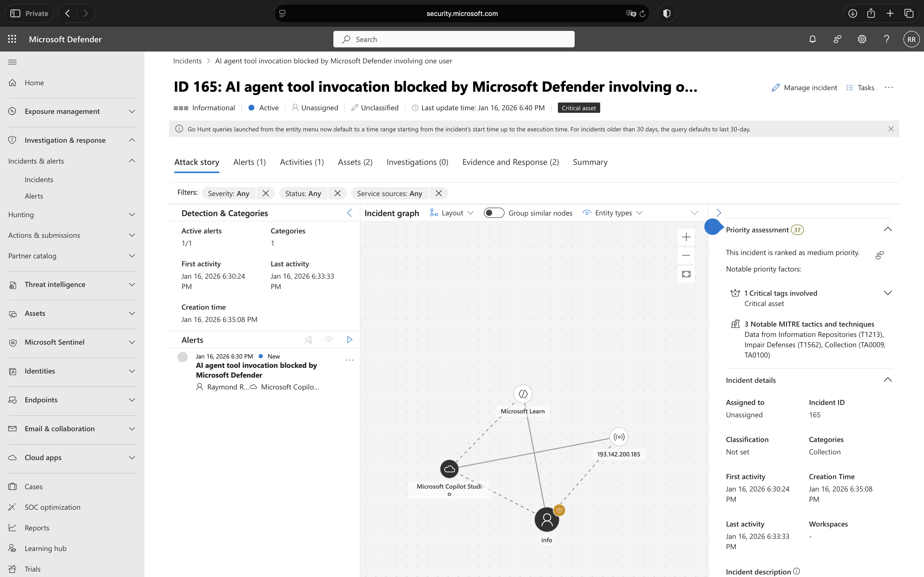This screenshot has height=577, width=924.
Task: Click the fit-to-screen icon on incident graph
Action: pyautogui.click(x=686, y=274)
